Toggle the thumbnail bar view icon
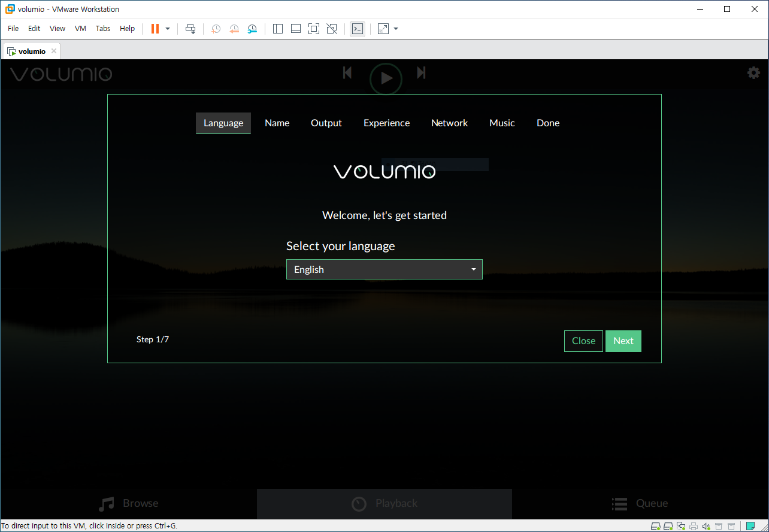Image resolution: width=769 pixels, height=532 pixels. [296, 29]
